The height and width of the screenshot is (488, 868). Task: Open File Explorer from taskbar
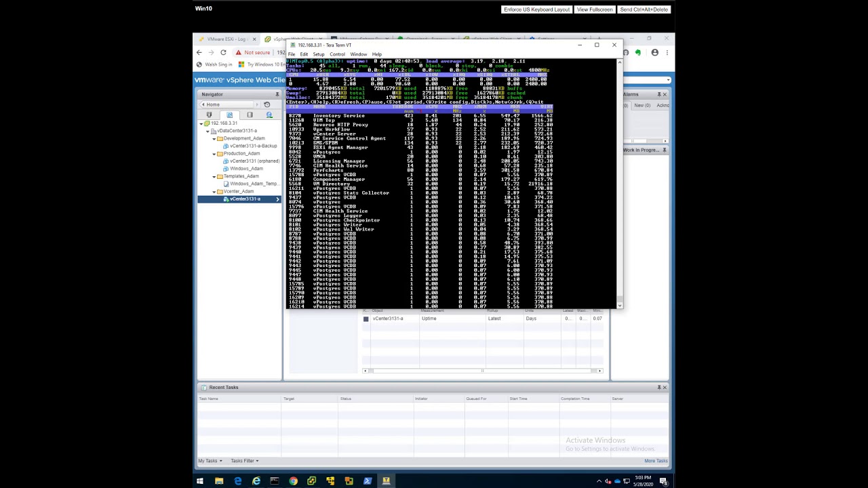(219, 481)
